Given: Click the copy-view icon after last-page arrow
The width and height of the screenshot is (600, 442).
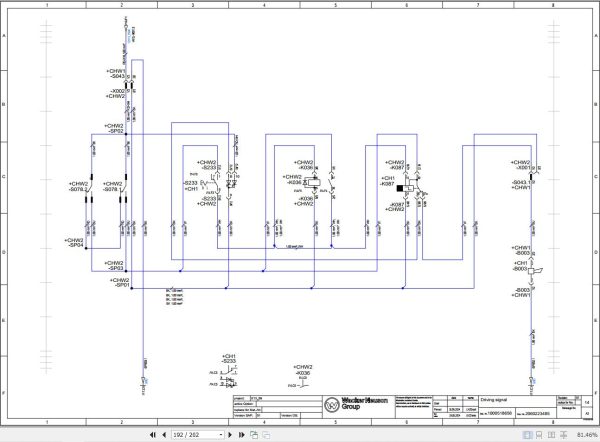Looking at the screenshot, I should 254,435.
